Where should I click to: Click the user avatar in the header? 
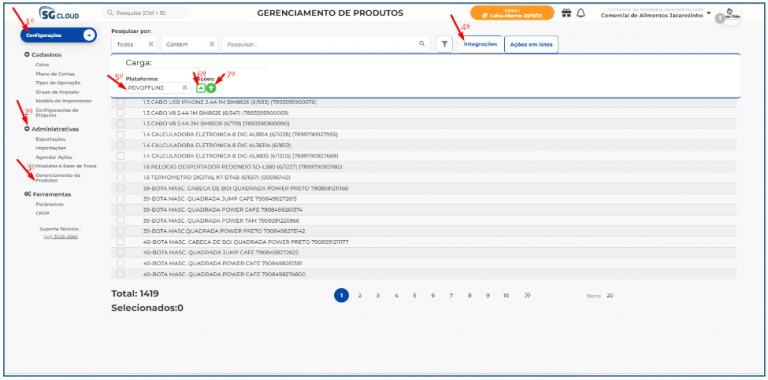730,15
